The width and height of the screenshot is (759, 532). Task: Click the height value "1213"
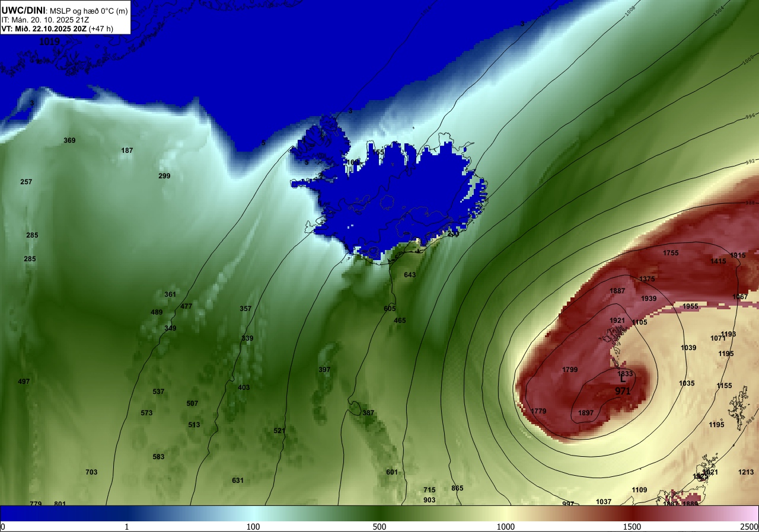pyautogui.click(x=746, y=472)
